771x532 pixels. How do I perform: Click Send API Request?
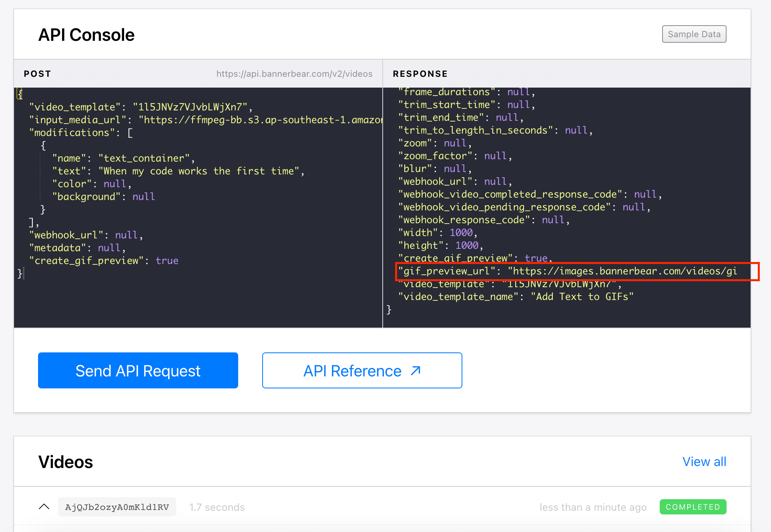(x=138, y=370)
